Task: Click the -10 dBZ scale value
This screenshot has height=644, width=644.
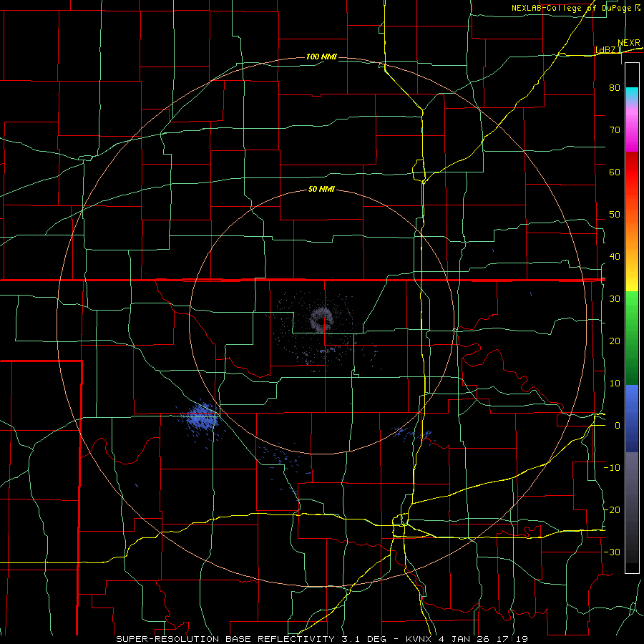Action: point(612,468)
